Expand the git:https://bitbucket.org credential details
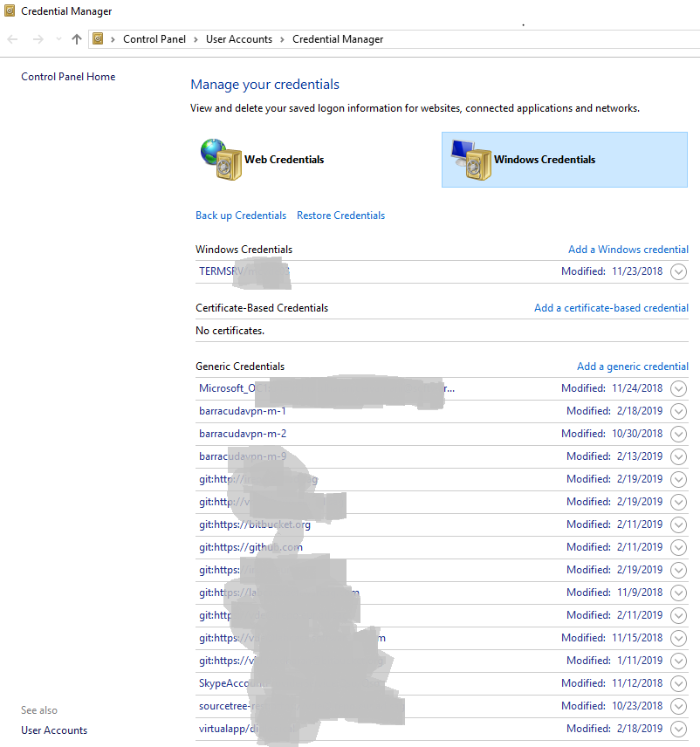Image resolution: width=700 pixels, height=747 pixels. click(x=678, y=524)
